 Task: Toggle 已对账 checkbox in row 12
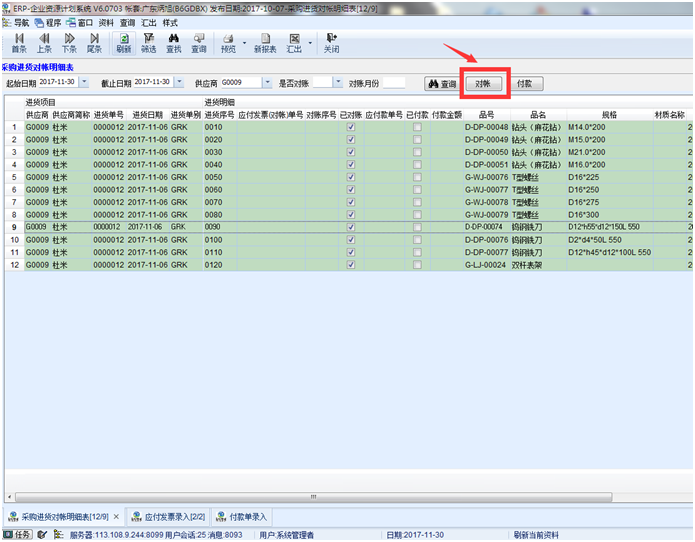tap(350, 265)
